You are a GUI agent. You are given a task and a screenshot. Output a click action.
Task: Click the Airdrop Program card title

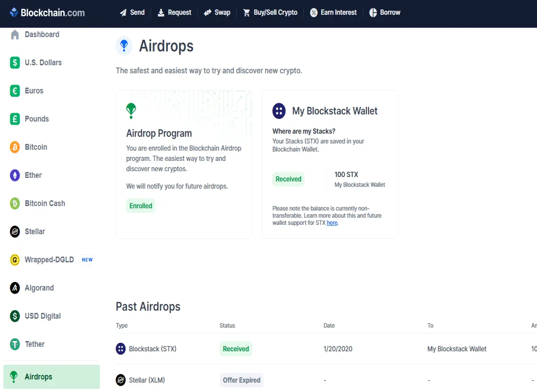[159, 133]
